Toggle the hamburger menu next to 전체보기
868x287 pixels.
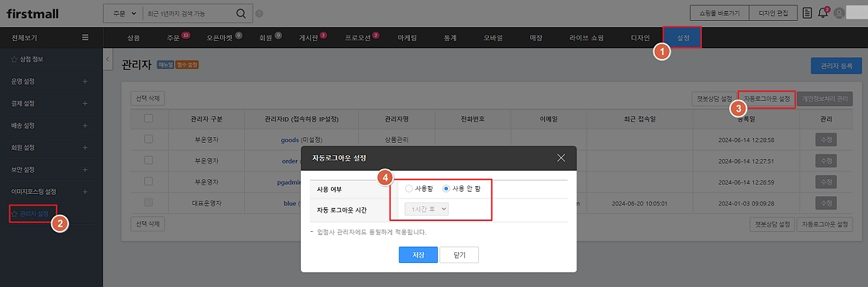point(85,38)
